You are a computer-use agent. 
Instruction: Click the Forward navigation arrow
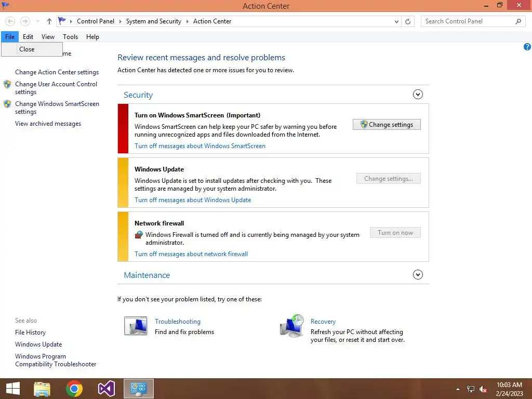coord(25,21)
